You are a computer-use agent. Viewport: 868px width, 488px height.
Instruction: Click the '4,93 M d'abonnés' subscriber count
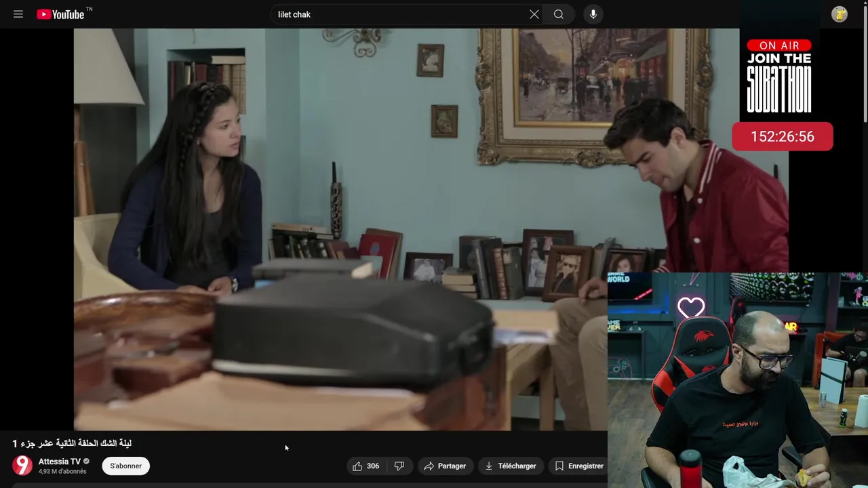pyautogui.click(x=62, y=472)
